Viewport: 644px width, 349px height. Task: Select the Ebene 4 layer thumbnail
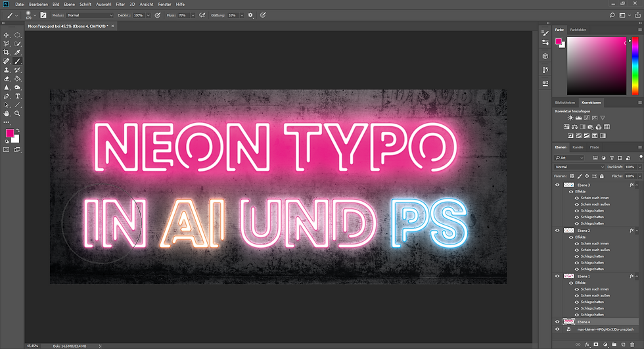tap(568, 322)
